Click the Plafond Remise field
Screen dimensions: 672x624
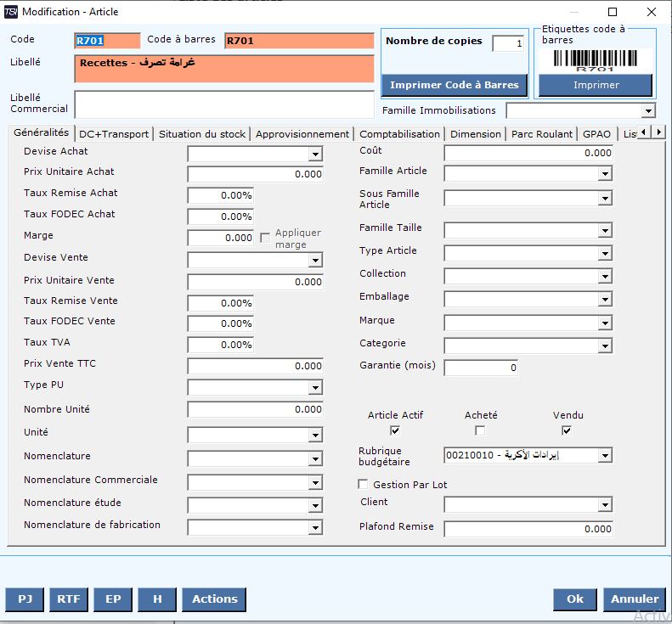tap(528, 529)
